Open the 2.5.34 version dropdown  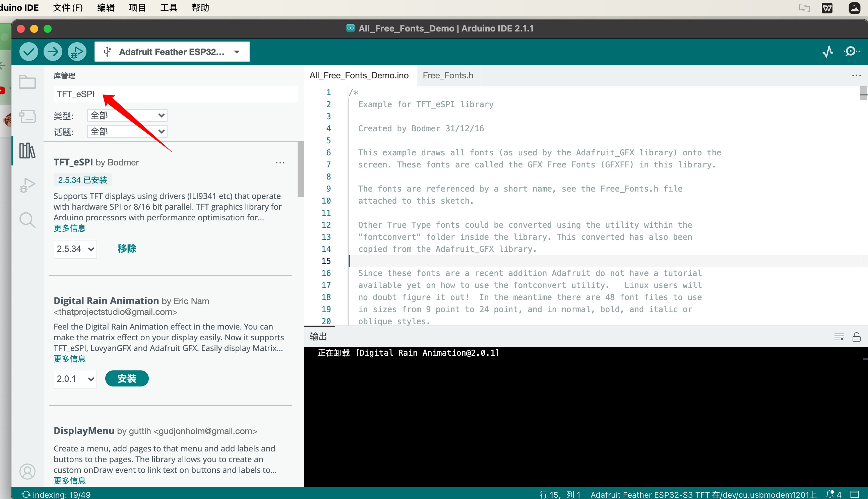(x=75, y=249)
